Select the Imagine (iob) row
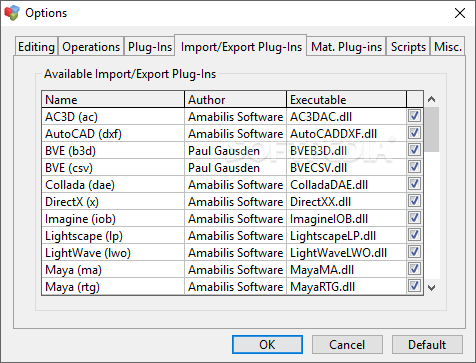The image size is (476, 363). tap(224, 219)
